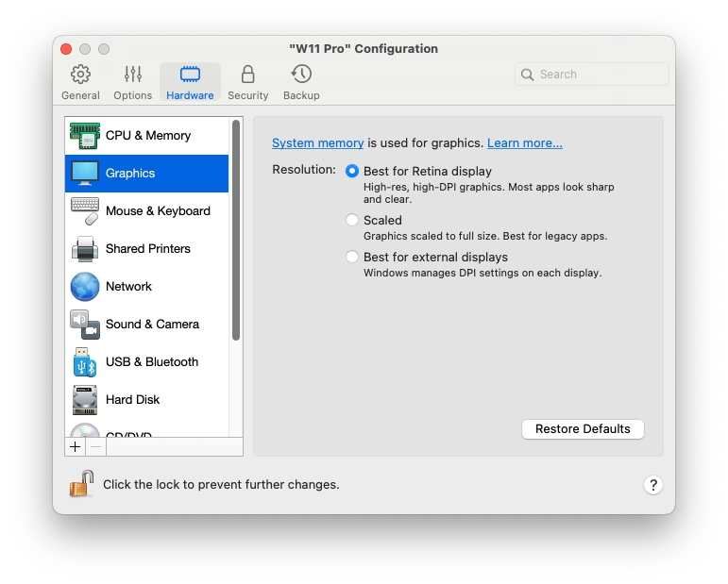Select the Network globe icon
The width and height of the screenshot is (728, 584).
click(x=85, y=287)
